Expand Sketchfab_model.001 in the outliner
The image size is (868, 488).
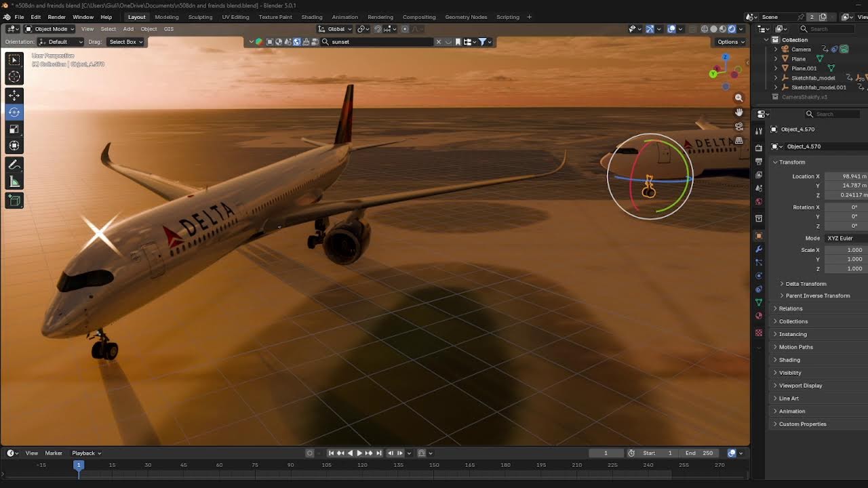(x=776, y=87)
